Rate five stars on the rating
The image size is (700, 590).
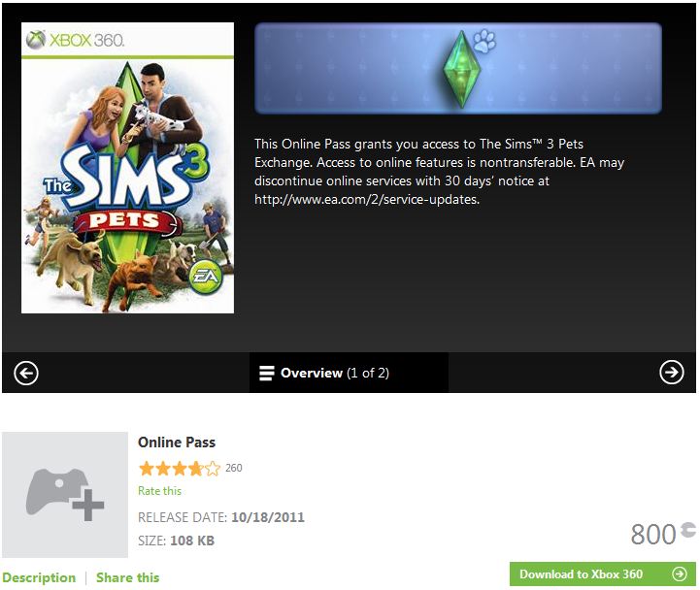pos(213,469)
